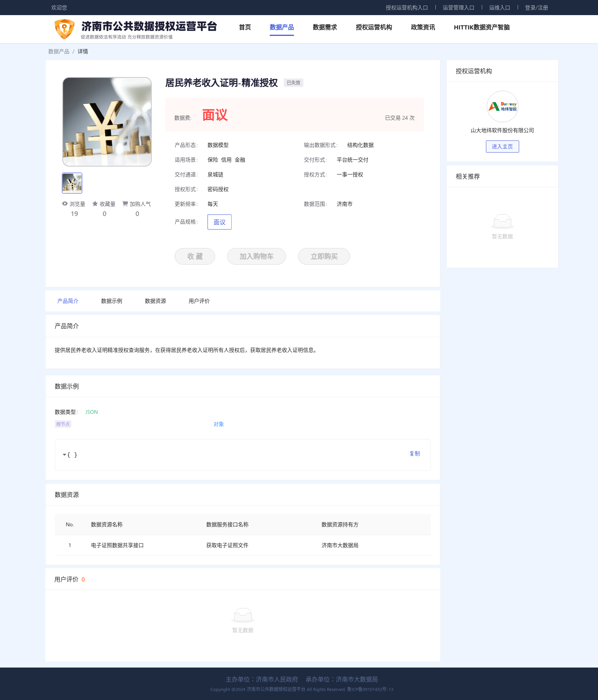The height and width of the screenshot is (700, 598).
Task: Click the JSON data type value
Action: coord(91,412)
